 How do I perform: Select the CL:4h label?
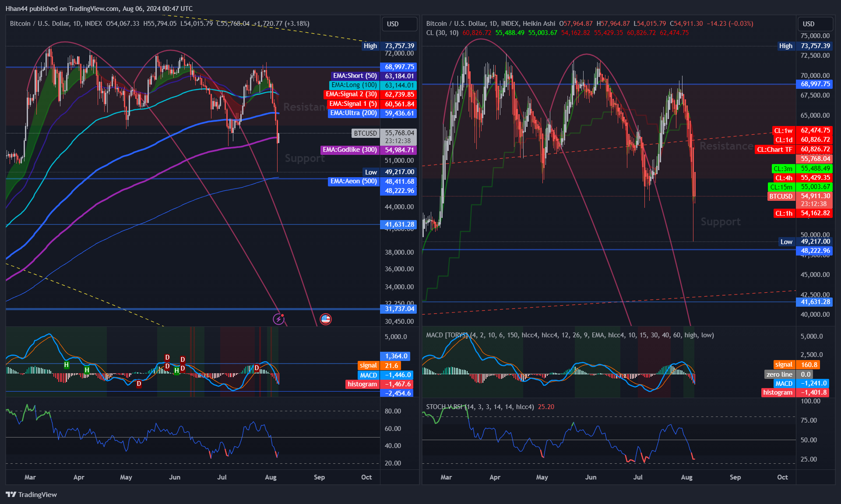[x=784, y=178]
